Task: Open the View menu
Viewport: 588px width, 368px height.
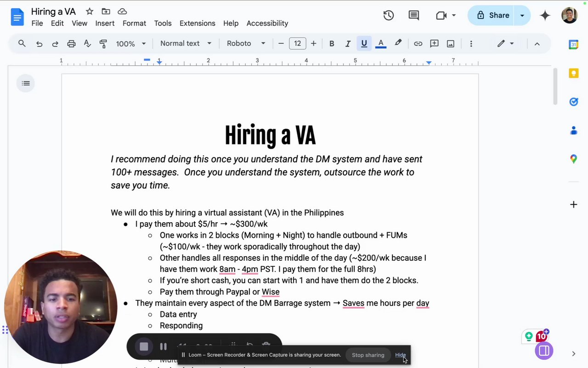Action: pyautogui.click(x=79, y=23)
